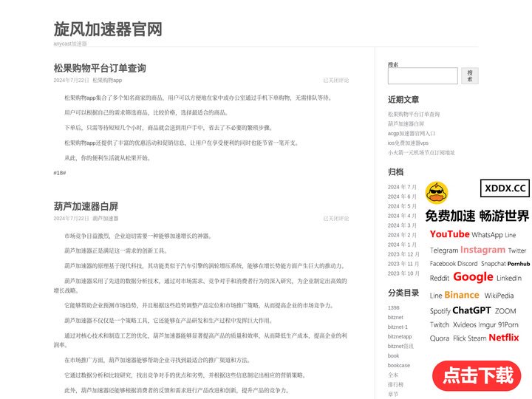The height and width of the screenshot is (399, 532).
Task: Click the Instagram text in ad banner
Action: pos(482,250)
